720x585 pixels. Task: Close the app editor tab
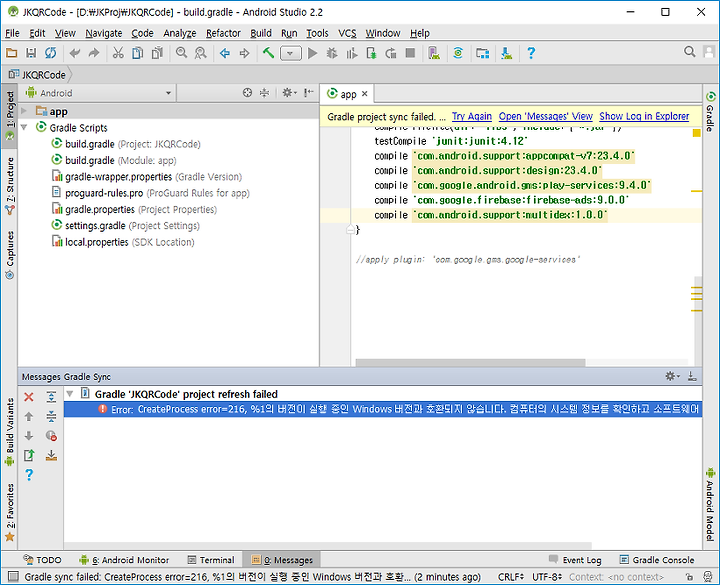pos(365,94)
